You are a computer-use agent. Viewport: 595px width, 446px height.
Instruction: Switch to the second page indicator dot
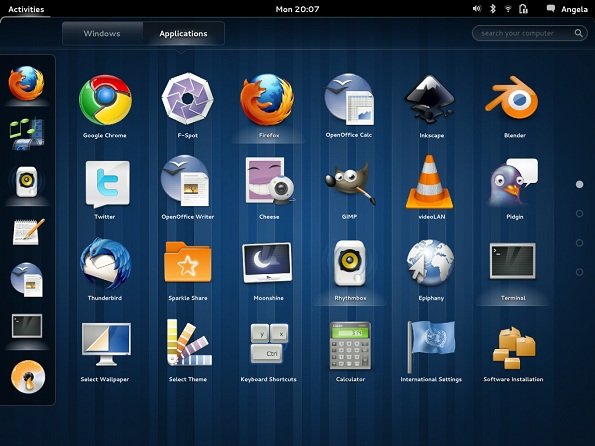click(579, 214)
